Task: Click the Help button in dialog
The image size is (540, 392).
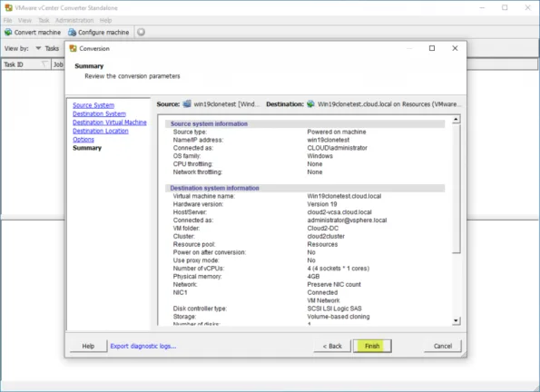Action: point(88,346)
